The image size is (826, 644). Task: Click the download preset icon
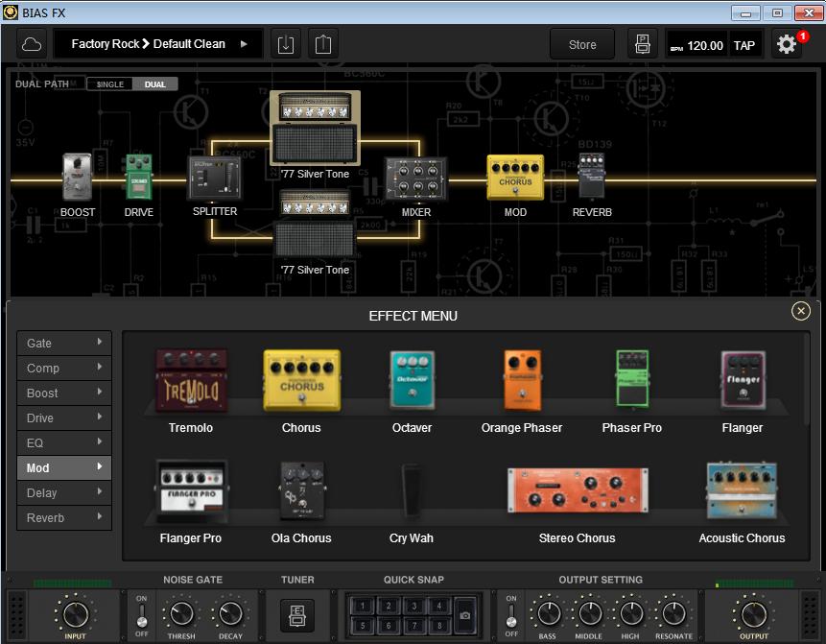(285, 43)
